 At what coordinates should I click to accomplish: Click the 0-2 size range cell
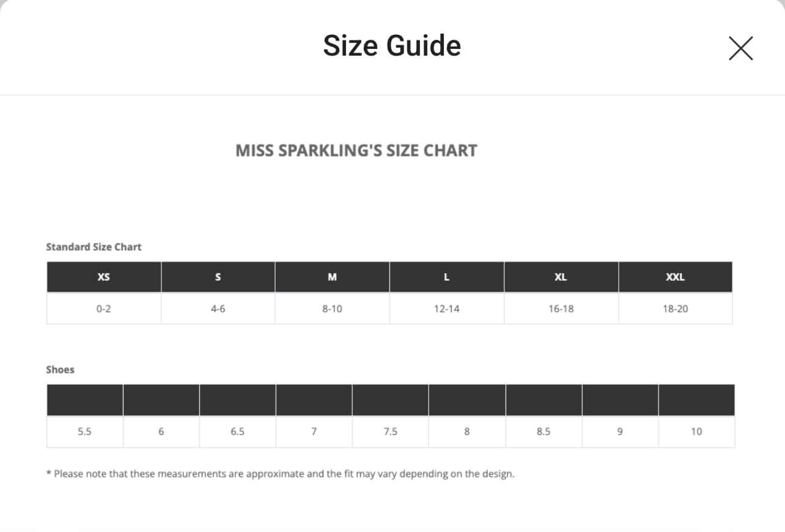(104, 309)
